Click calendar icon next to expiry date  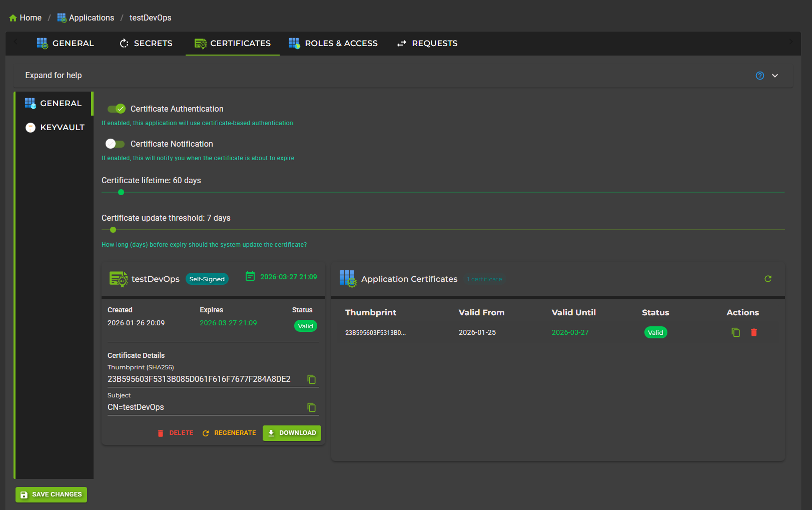pos(250,276)
